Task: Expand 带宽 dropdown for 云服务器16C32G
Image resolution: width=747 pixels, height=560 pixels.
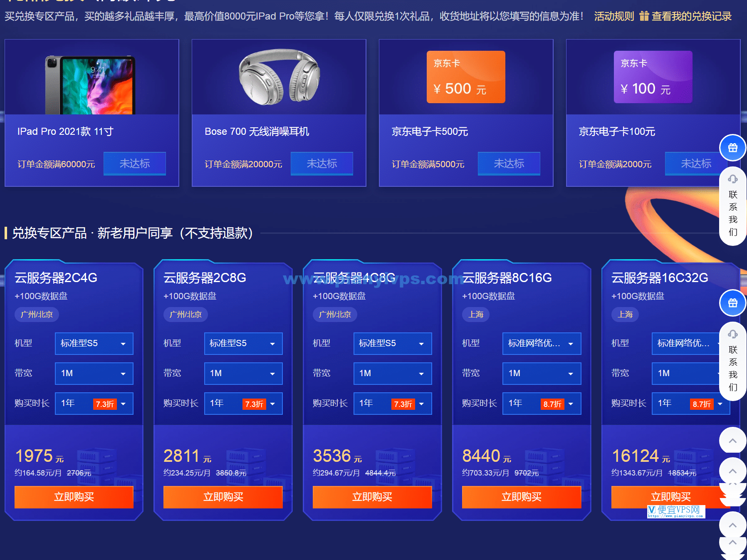Action: click(x=686, y=374)
